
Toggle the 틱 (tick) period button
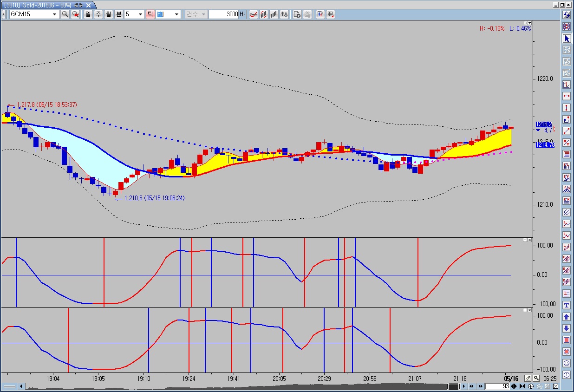tap(150, 14)
